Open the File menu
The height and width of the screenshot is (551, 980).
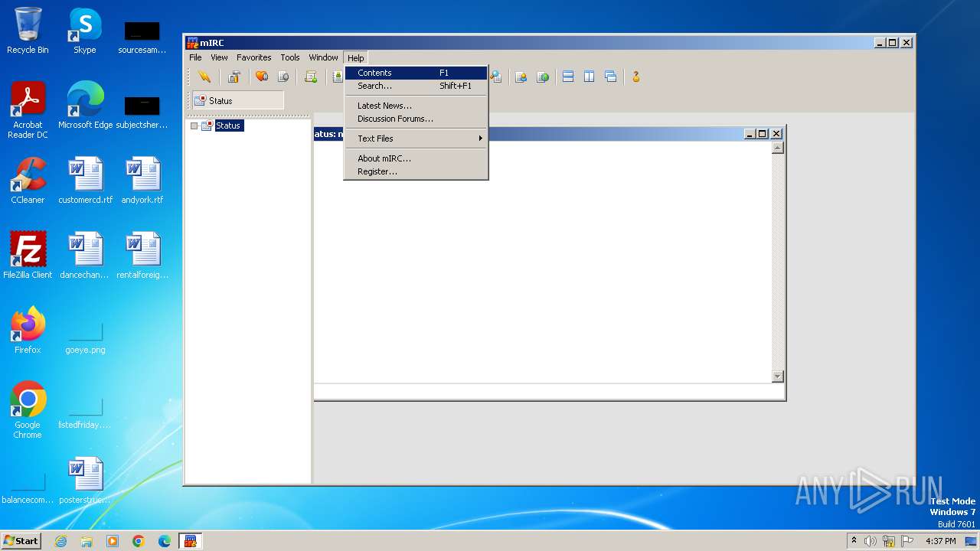pyautogui.click(x=195, y=57)
